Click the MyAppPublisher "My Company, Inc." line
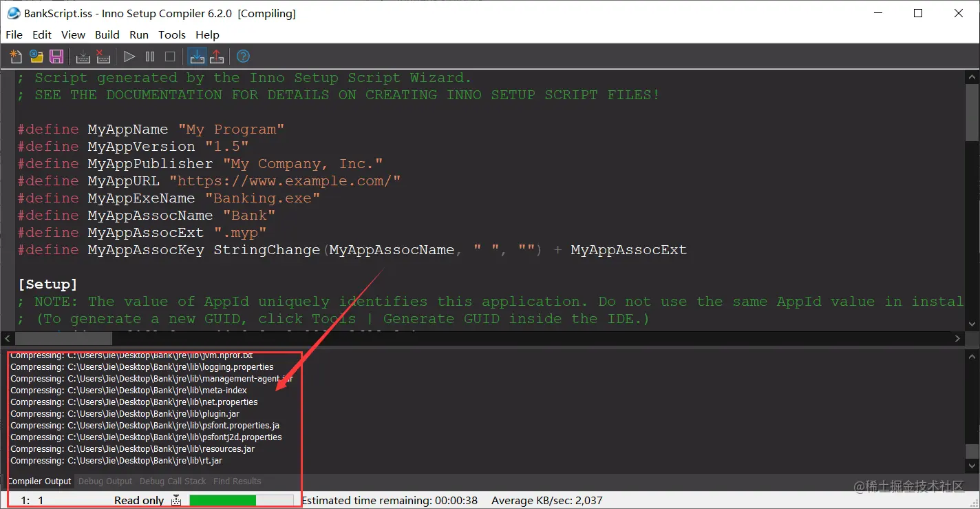This screenshot has height=509, width=980. click(200, 163)
